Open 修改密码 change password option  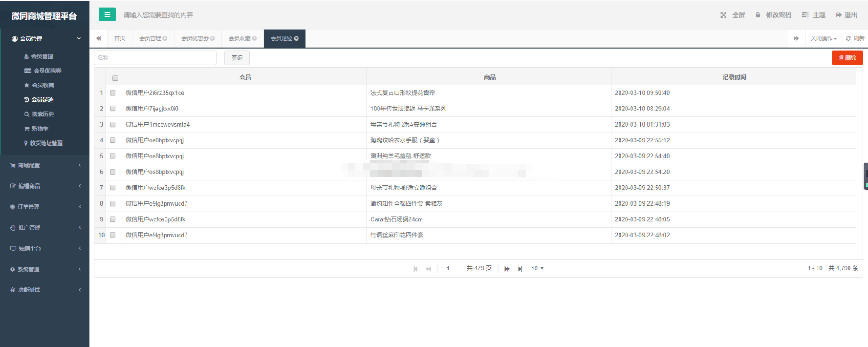pos(773,15)
